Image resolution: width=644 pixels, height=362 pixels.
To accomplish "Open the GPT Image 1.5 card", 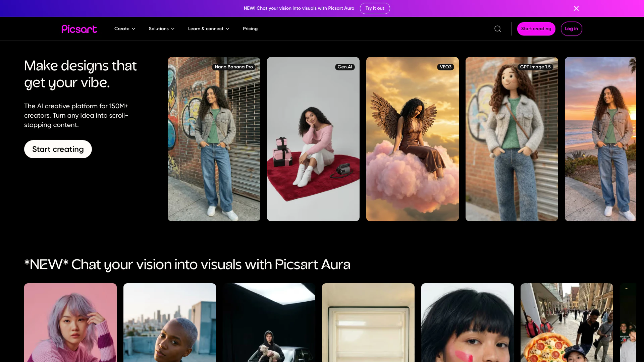I will [x=512, y=139].
